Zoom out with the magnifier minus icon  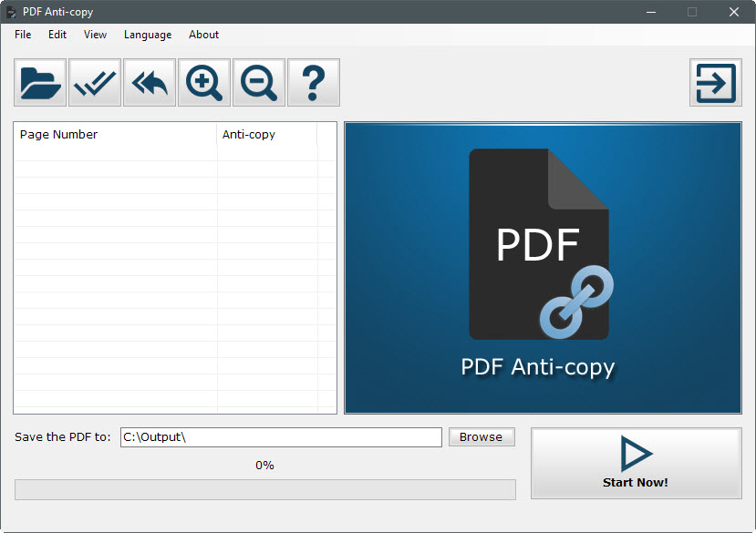coord(259,82)
